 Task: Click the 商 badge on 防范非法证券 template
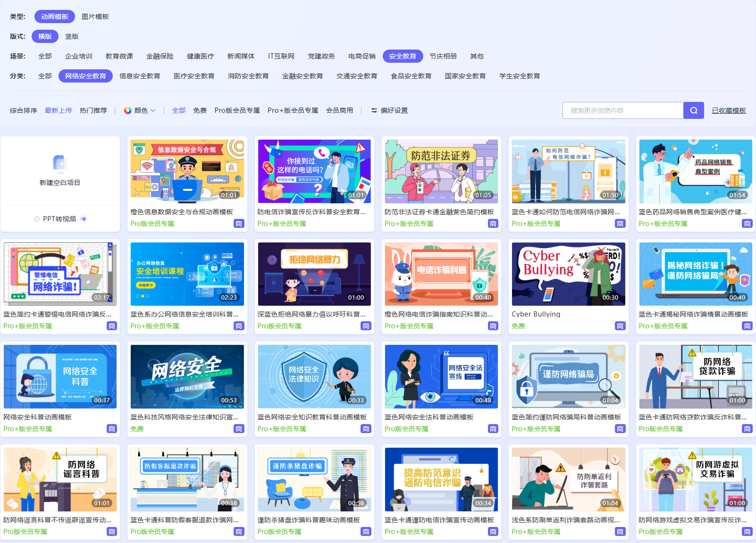pos(493,223)
